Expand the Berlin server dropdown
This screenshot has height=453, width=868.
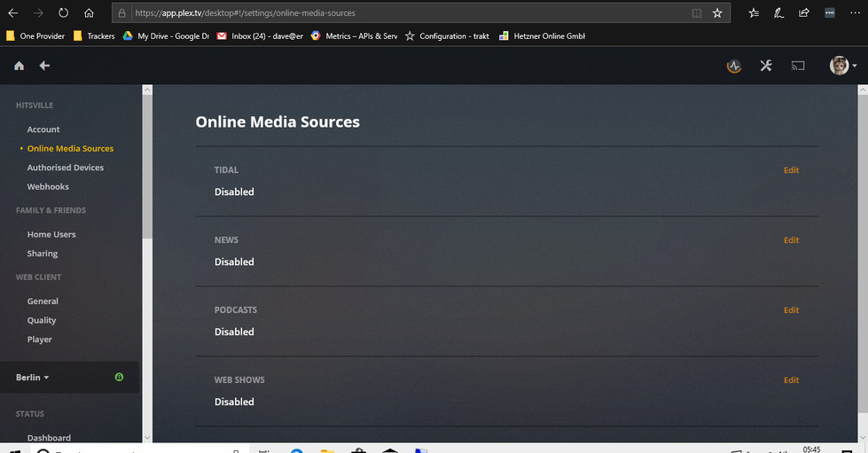coord(32,377)
